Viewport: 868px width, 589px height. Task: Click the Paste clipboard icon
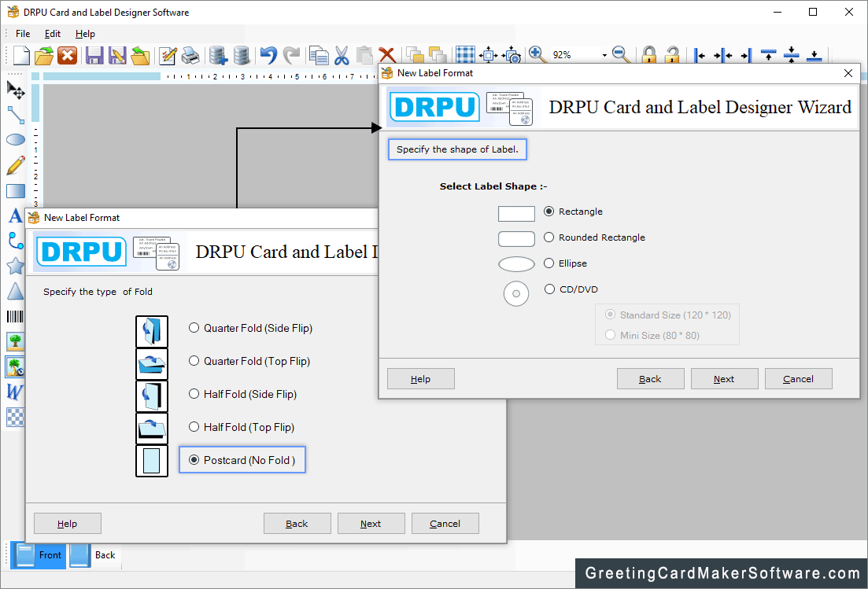364,55
